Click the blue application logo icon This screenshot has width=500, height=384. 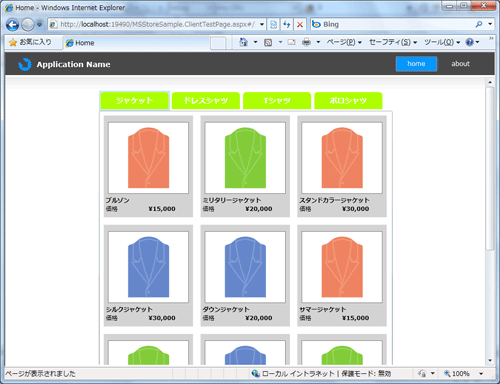point(24,64)
